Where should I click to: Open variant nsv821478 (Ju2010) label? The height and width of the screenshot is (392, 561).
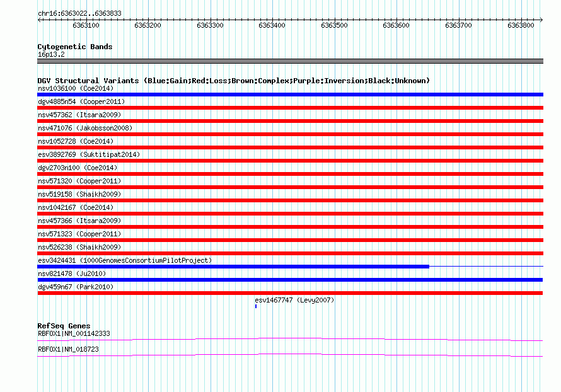point(72,274)
